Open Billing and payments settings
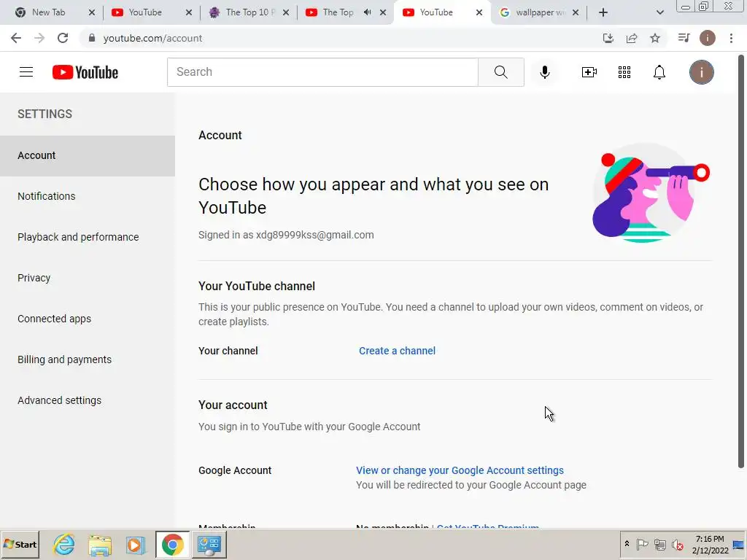 click(88, 359)
